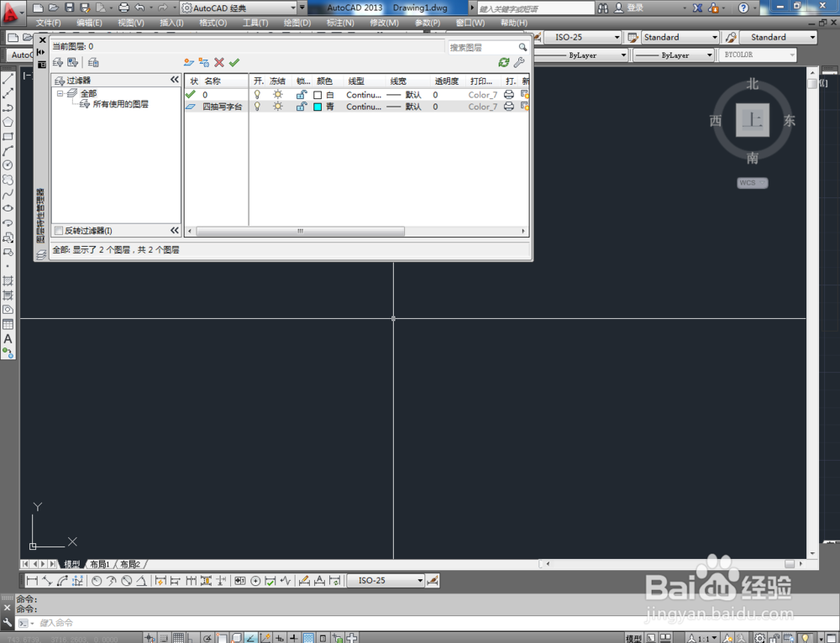This screenshot has height=643, width=840.
Task: Open the 文件(F) menu
Action: [49, 23]
